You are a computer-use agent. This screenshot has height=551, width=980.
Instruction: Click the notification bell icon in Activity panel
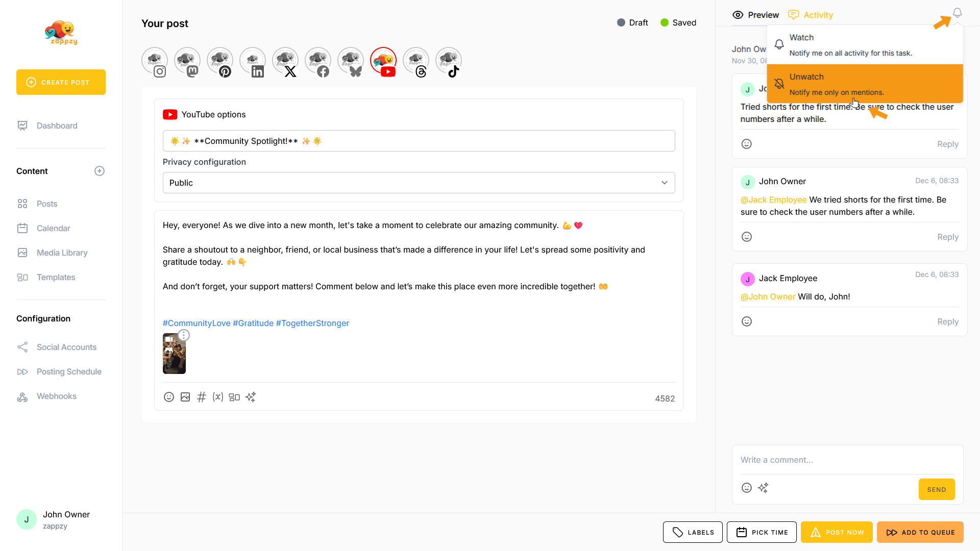957,13
